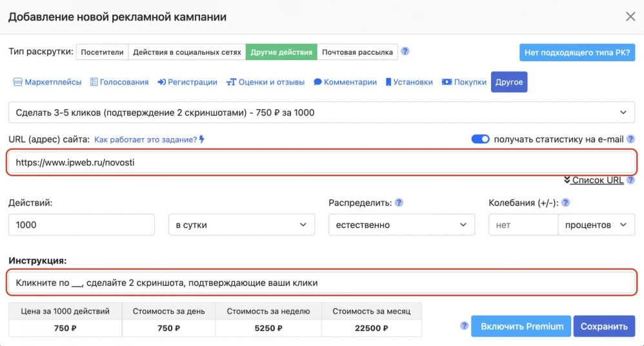Click the help icon left of Включить Premium
This screenshot has width=644, height=346.
point(464,326)
